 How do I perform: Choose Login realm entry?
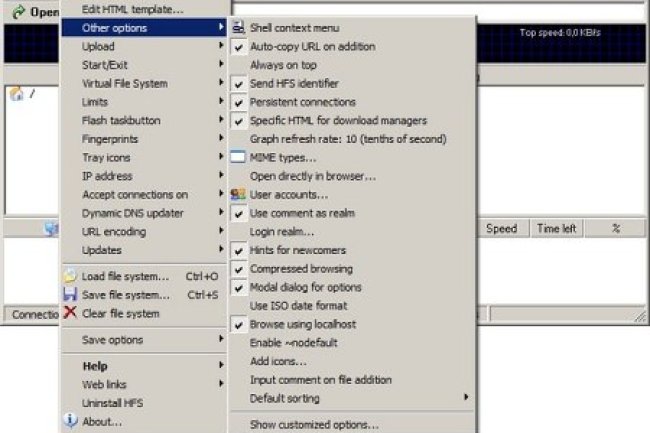353,232
